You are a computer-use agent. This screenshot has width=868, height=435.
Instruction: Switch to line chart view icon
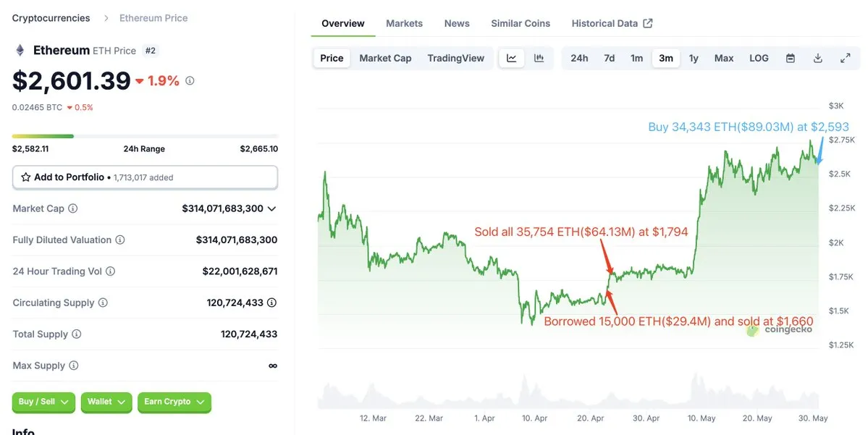512,58
